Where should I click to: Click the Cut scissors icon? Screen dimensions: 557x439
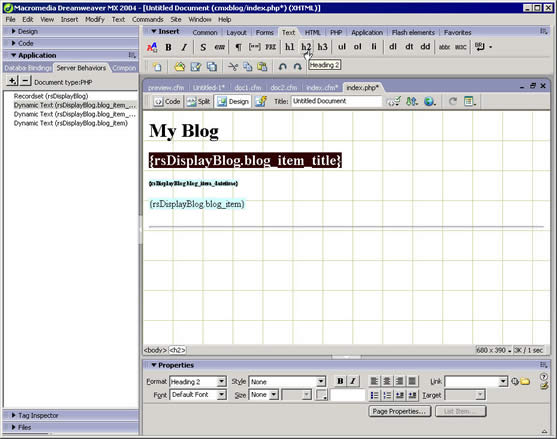pos(233,66)
